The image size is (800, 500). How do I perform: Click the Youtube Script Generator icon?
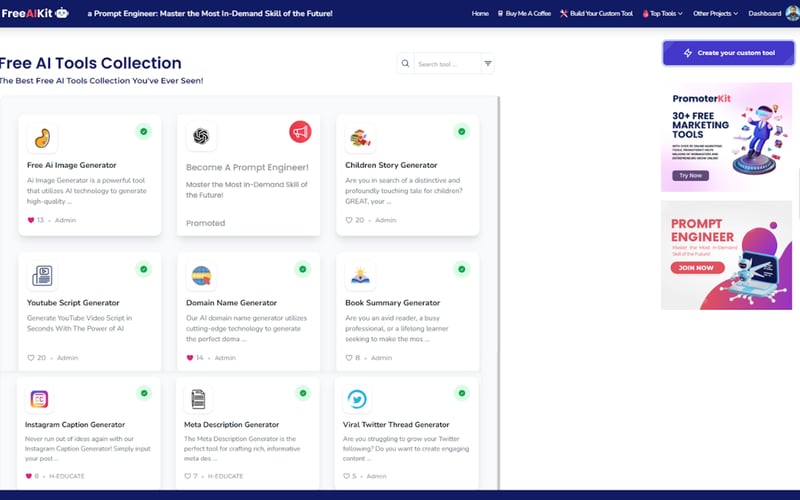[42, 276]
